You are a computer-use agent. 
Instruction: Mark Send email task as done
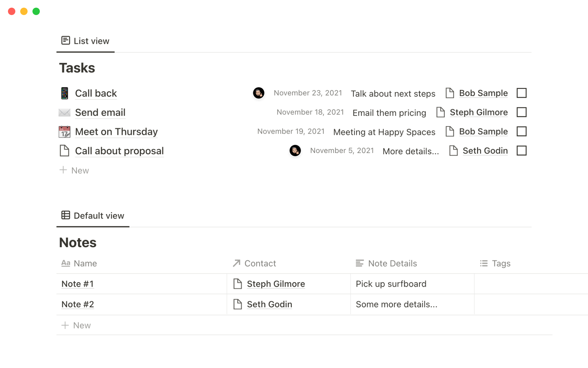[521, 112]
